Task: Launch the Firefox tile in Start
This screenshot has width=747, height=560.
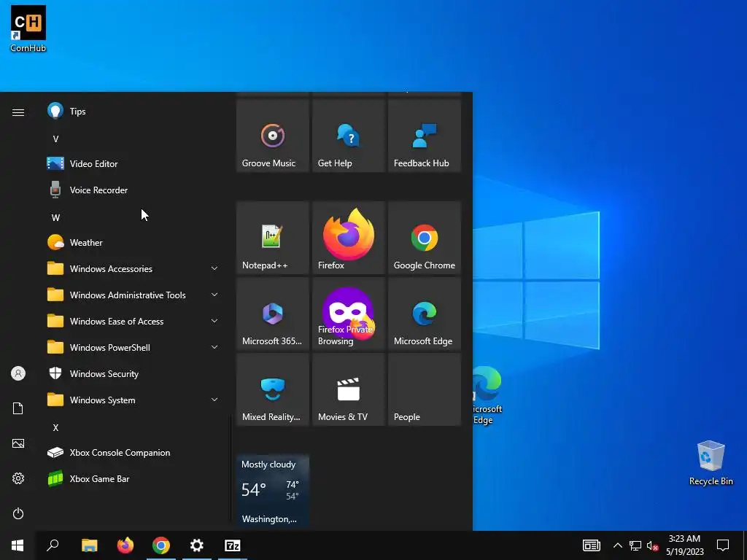Action: point(348,238)
